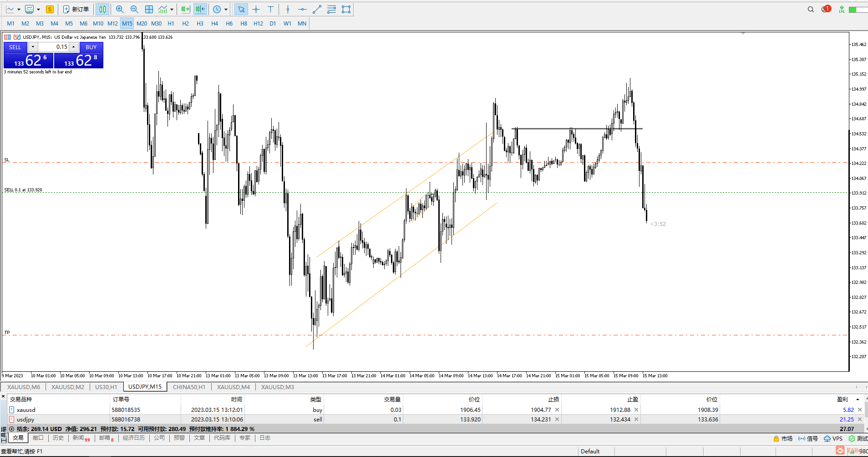
Task: Select the text label tool
Action: pyautogui.click(x=271, y=9)
